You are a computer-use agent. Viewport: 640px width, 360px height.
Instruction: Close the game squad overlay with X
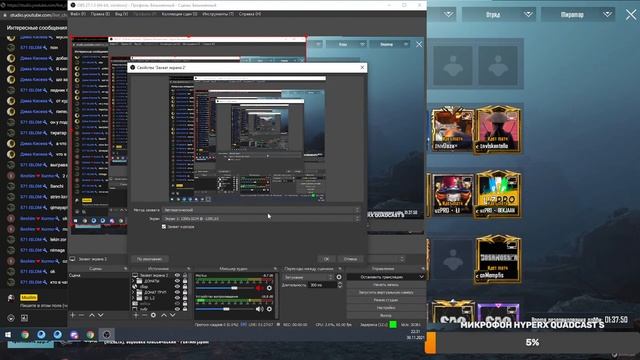click(x=631, y=15)
